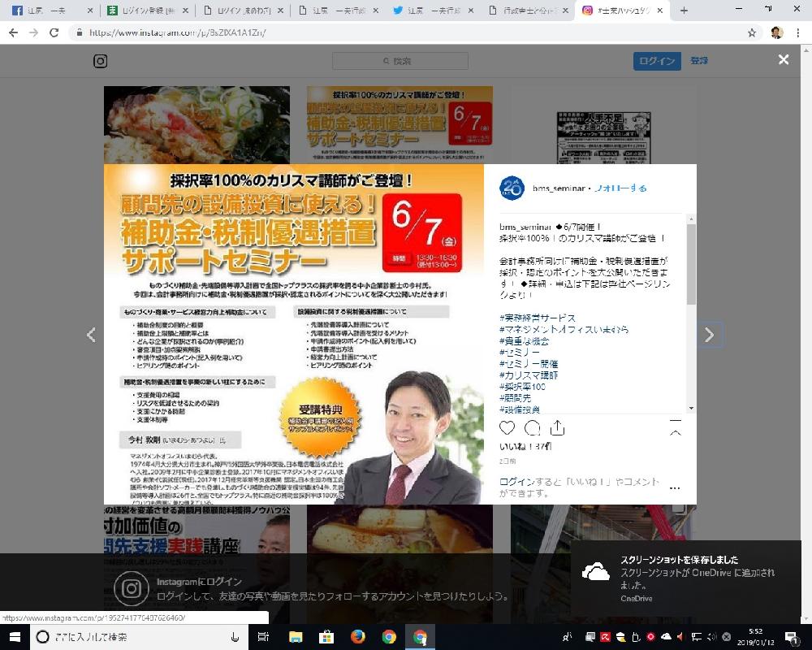The height and width of the screenshot is (650, 812).
Task: Close the post overlay with the white X
Action: coord(784,59)
